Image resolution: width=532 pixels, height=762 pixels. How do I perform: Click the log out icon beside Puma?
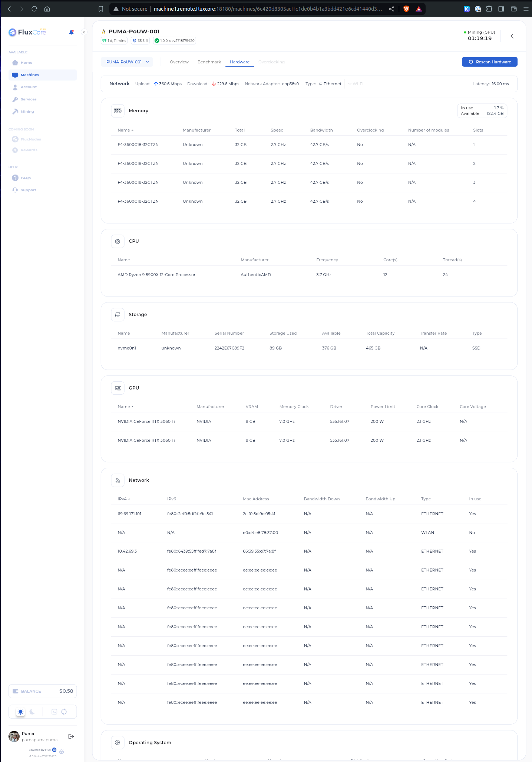(71, 736)
